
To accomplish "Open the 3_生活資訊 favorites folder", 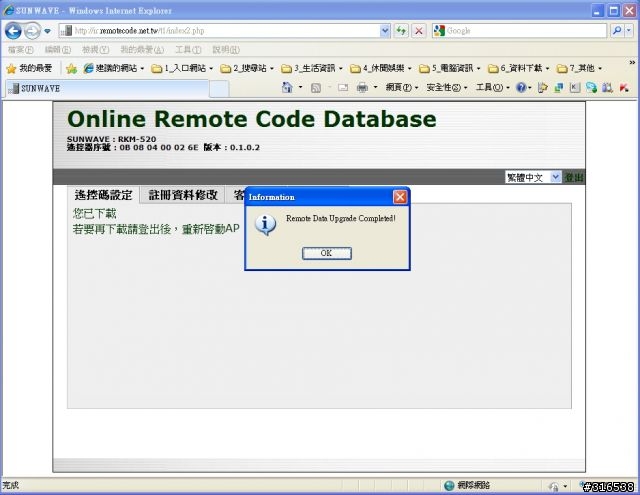I will pyautogui.click(x=311, y=68).
